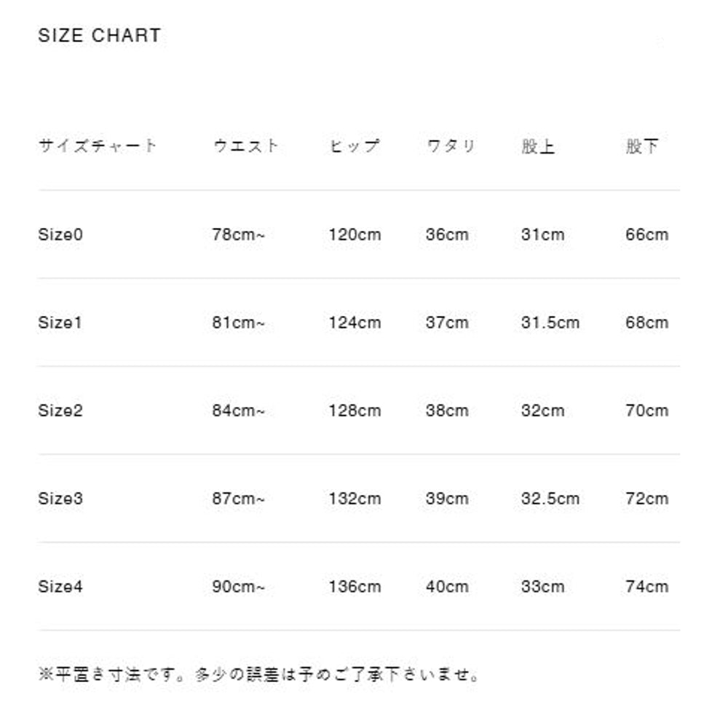Select the 股上 column header
The image size is (728, 728).
[x=538, y=146]
